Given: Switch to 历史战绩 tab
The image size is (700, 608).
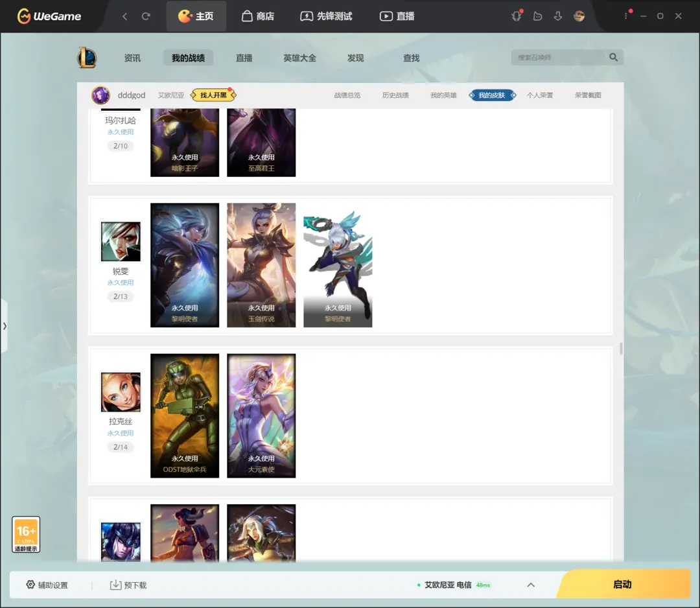Looking at the screenshot, I should click(395, 95).
